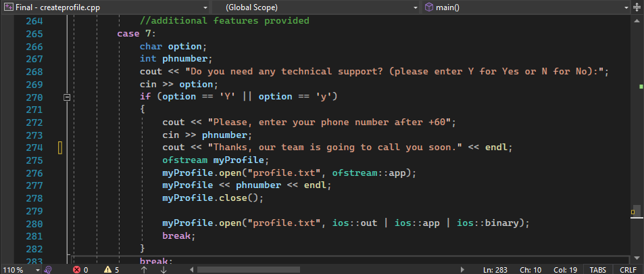Open the 110 % zoom level dropdown
Image resolution: width=644 pixels, height=274 pixels.
20,270
